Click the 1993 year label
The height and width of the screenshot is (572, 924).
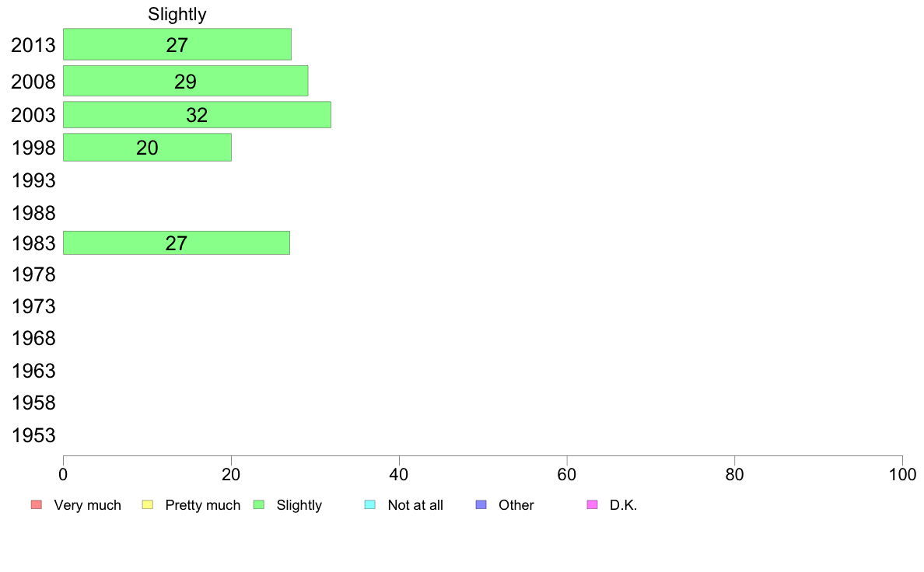33,180
